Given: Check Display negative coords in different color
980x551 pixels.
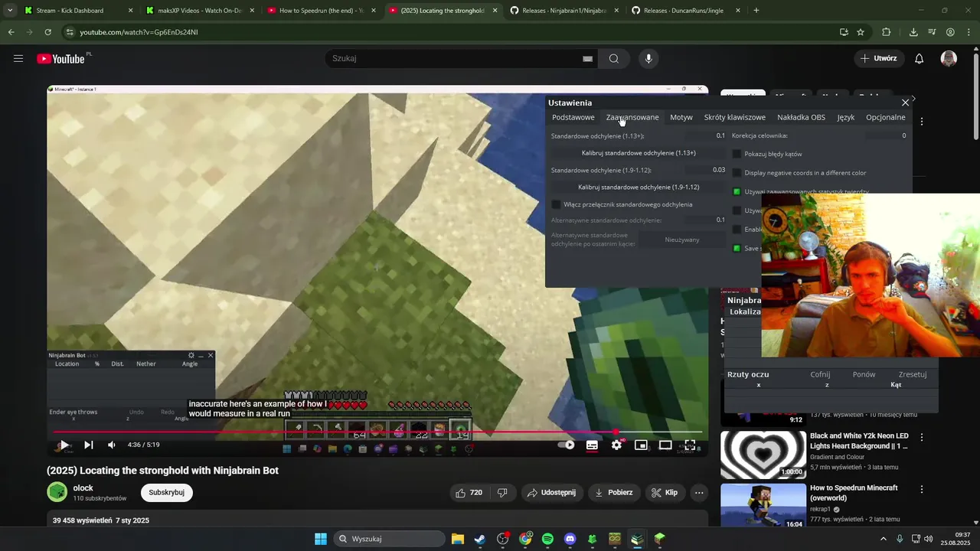Looking at the screenshot, I should pos(737,173).
